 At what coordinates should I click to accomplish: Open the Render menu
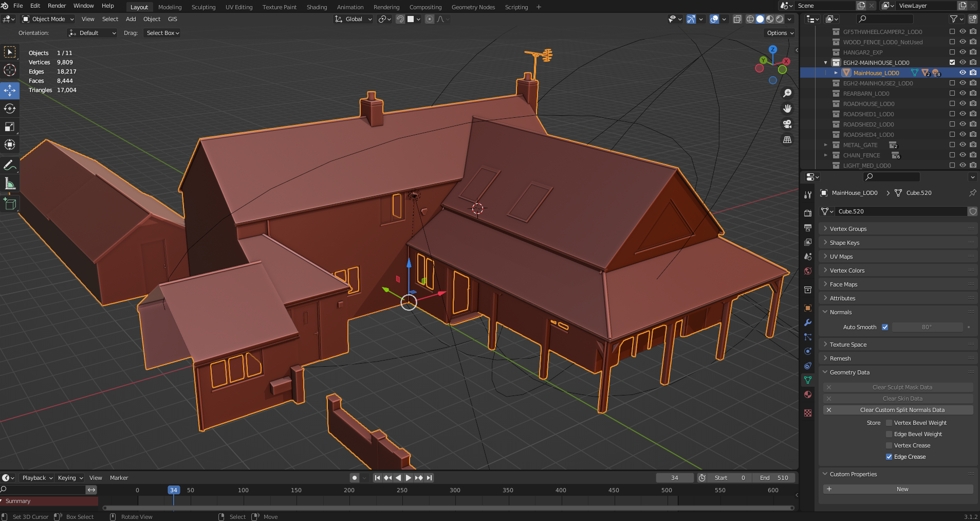pyautogui.click(x=57, y=6)
